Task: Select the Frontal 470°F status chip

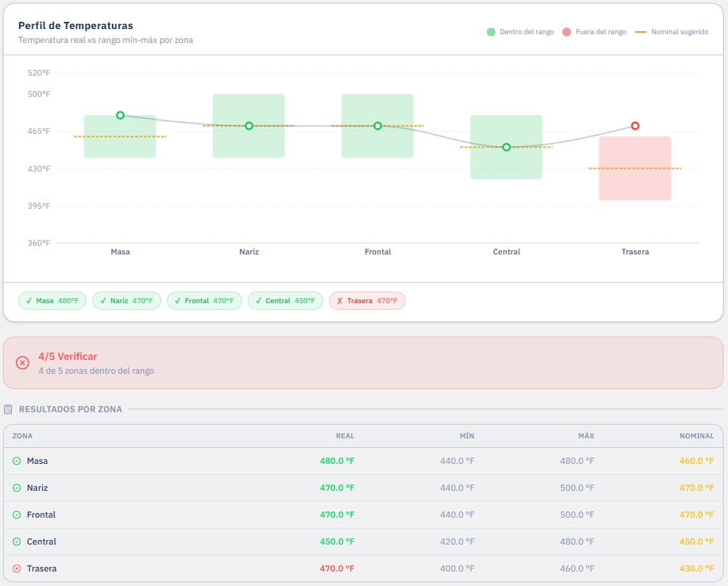Action: tap(204, 301)
